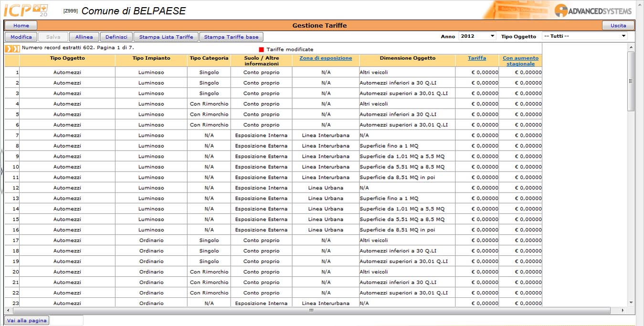Click Tariffa value in row 15
Viewport: 644px width, 326px height.
(485, 219)
